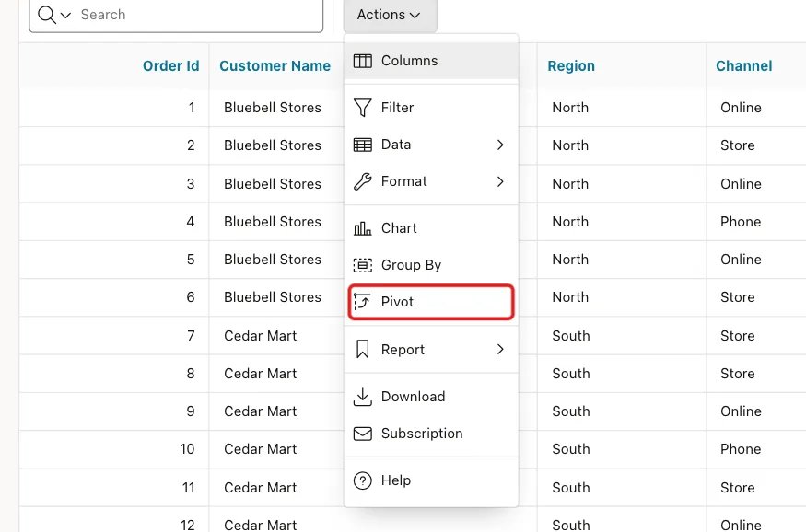This screenshot has height=532, width=806.
Task: Click Order Id value 6
Action: pos(191,297)
